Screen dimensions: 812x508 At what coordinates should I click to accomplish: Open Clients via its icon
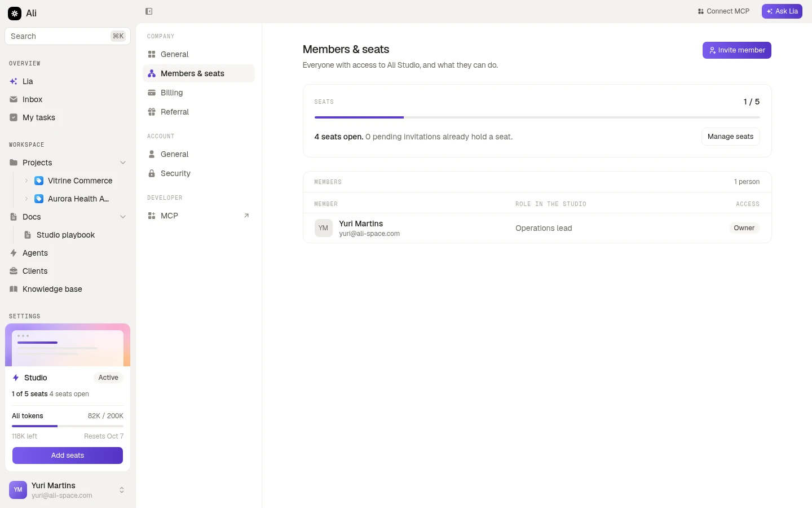[14, 271]
